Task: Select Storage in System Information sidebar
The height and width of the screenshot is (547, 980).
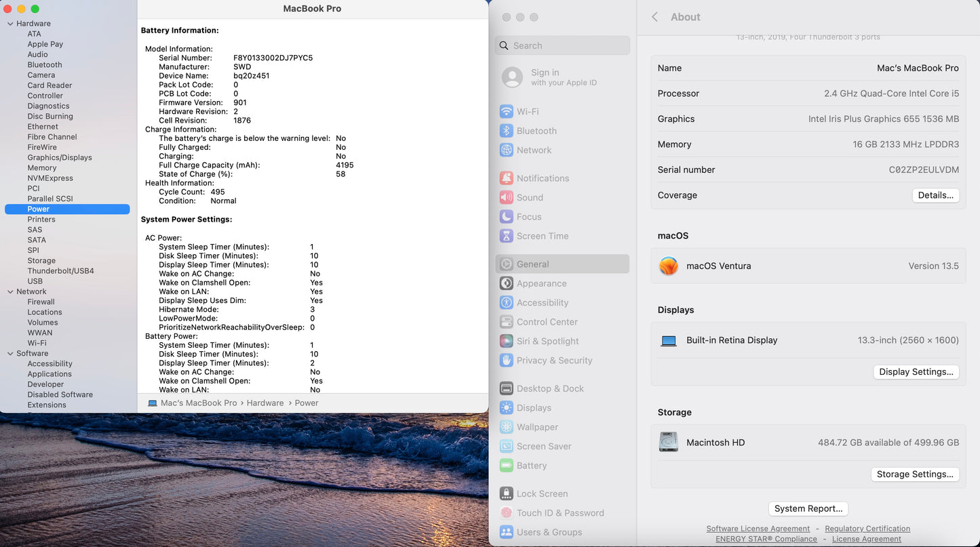Action: tap(41, 260)
